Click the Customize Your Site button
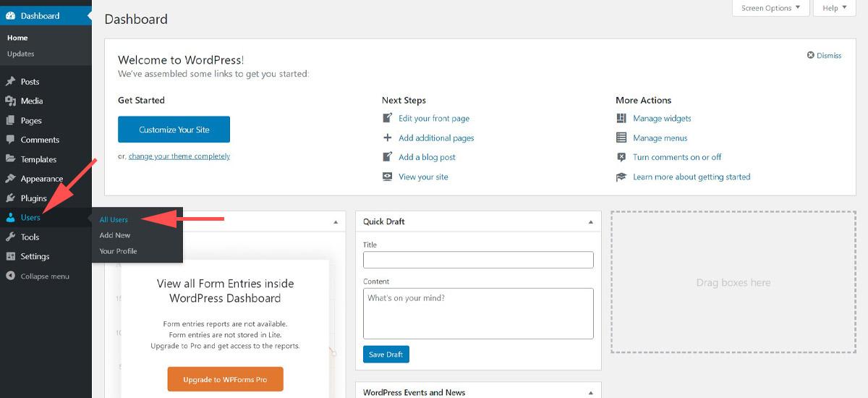Screen dimensions: 868x398 [x=174, y=130]
